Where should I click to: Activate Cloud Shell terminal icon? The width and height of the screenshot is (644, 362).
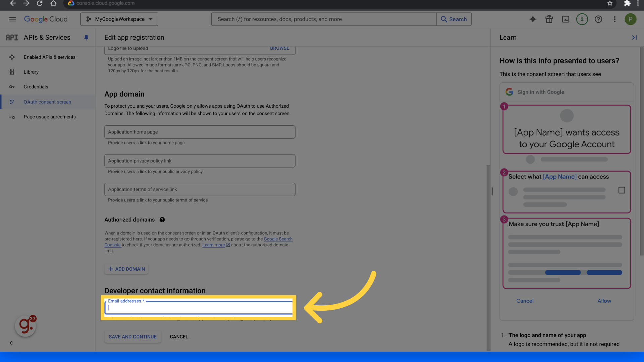[566, 19]
